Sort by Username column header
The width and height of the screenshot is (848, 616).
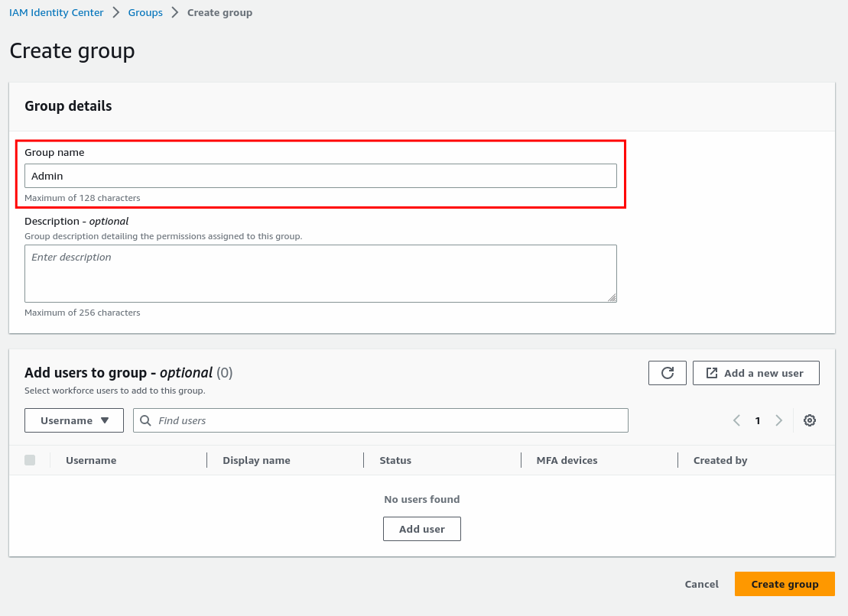point(91,460)
